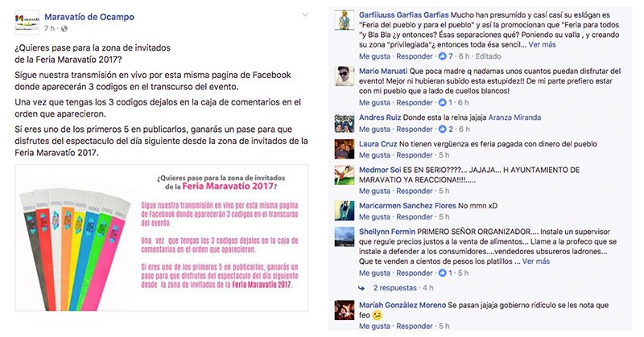Screen dimensions: 644x337
Task: Click the like count icon on Garfiiuuss comment
Action: pyautogui.click(x=442, y=56)
